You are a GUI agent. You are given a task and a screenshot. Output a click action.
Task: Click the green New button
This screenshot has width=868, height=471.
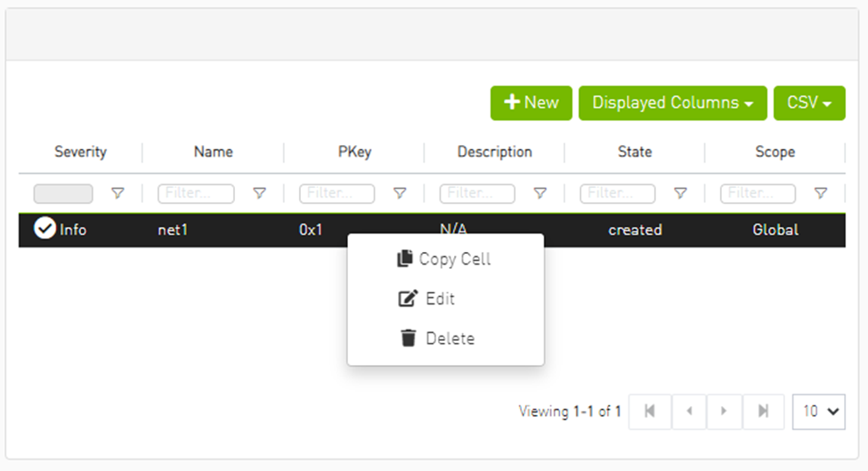(x=531, y=103)
